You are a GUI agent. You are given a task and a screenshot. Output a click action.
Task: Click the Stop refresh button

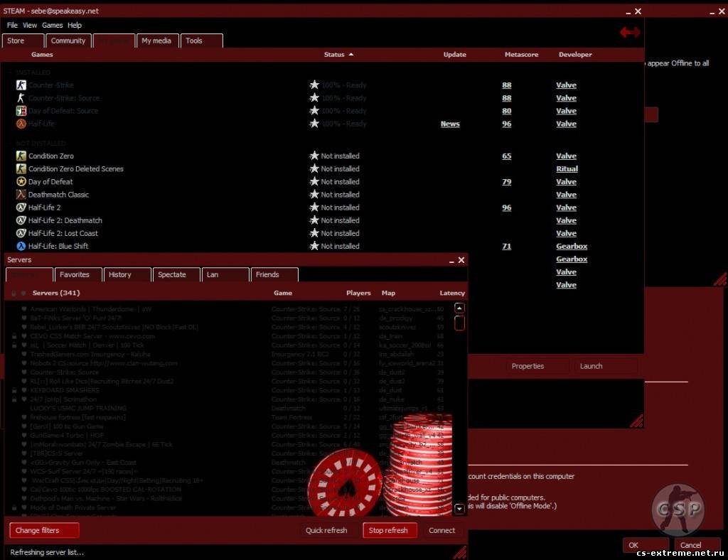point(390,530)
